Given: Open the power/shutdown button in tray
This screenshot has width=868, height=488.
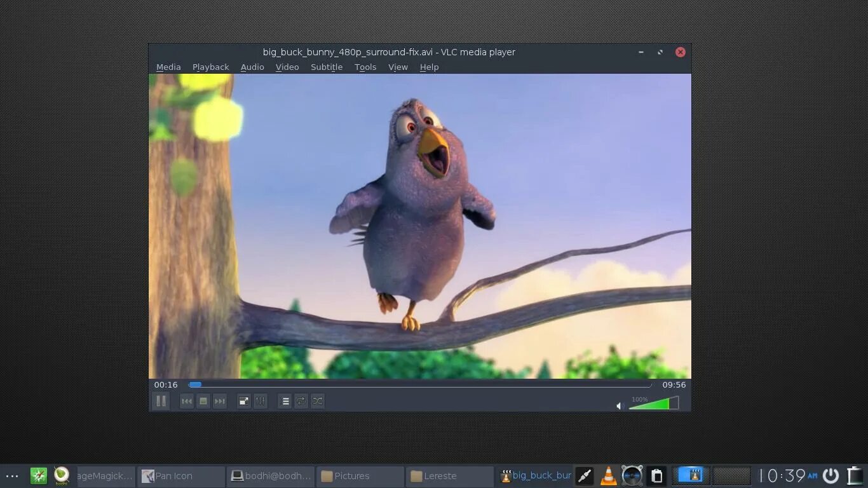Looking at the screenshot, I should (x=831, y=475).
